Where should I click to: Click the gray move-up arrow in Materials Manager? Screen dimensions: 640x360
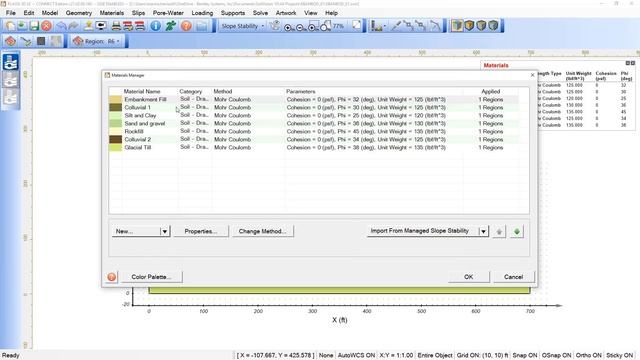499,231
